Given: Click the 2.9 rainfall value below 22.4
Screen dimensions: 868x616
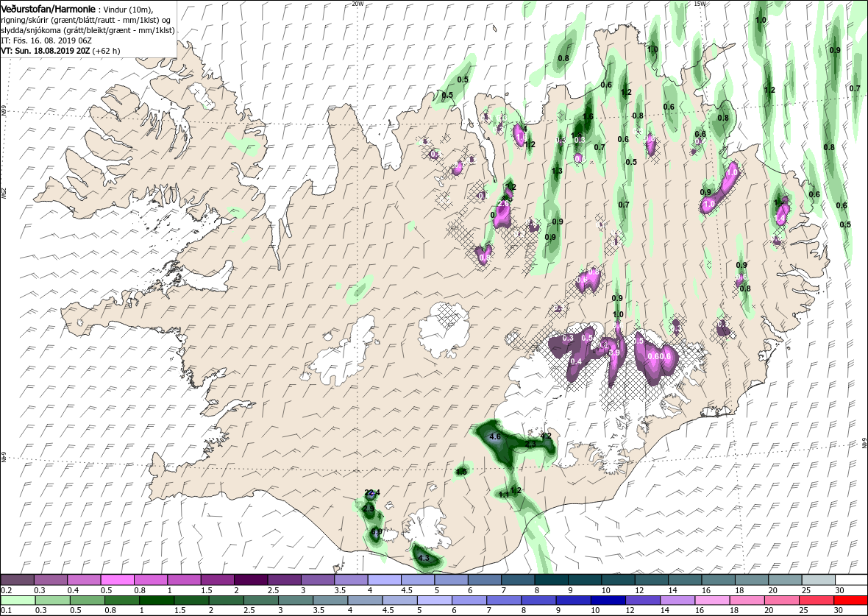Looking at the screenshot, I should pyautogui.click(x=369, y=508).
